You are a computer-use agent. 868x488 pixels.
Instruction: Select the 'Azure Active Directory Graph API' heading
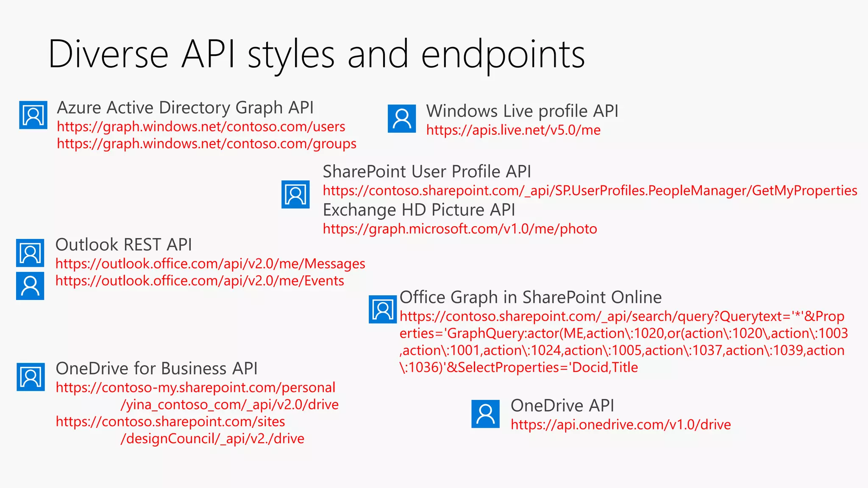coord(185,108)
